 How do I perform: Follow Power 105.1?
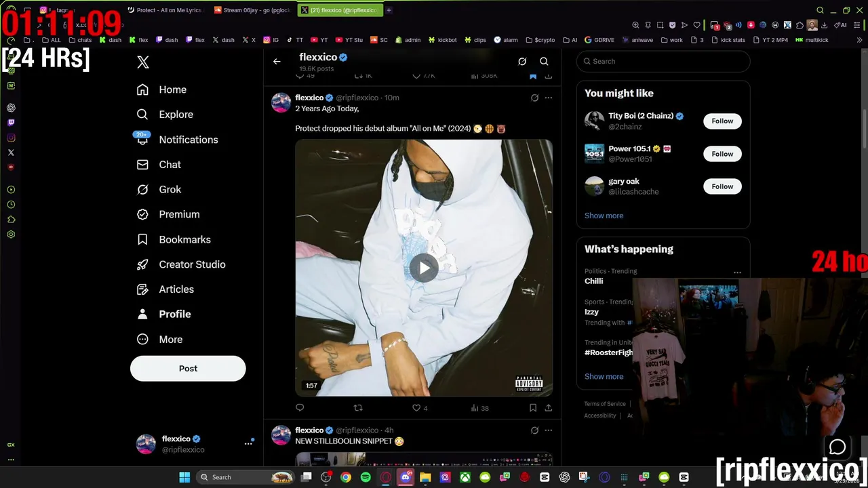point(722,154)
